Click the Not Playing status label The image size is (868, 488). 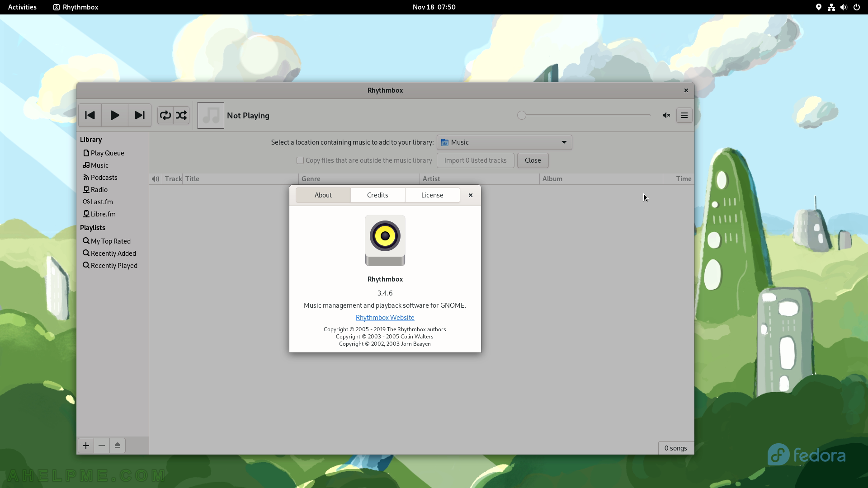coord(248,116)
